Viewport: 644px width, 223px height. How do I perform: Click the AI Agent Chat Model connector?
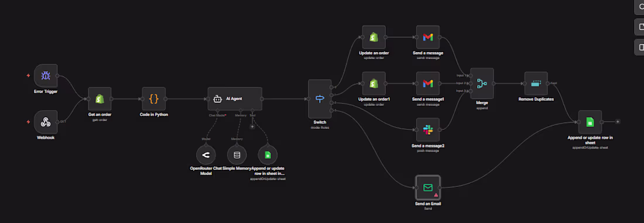(218, 111)
